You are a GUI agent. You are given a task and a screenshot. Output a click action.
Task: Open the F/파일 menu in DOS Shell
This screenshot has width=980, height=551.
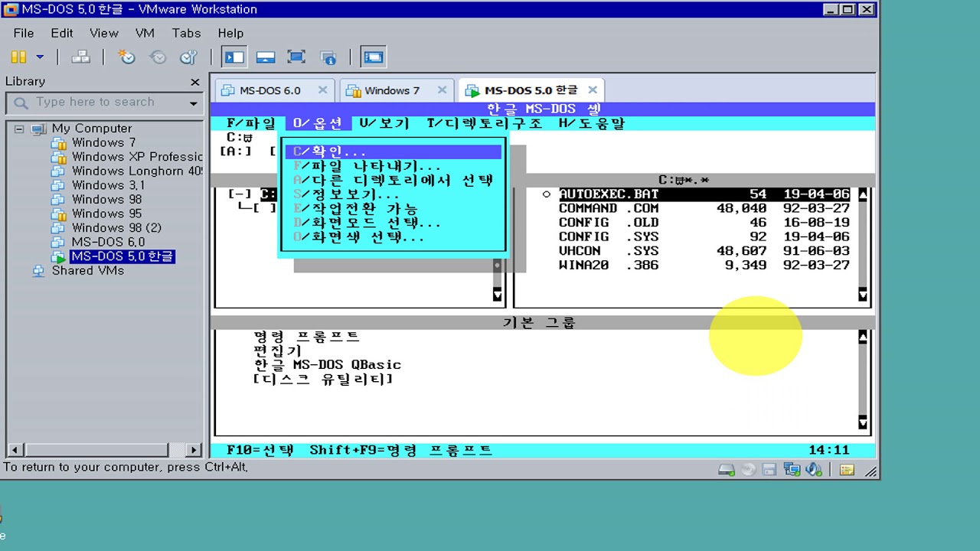pos(251,123)
